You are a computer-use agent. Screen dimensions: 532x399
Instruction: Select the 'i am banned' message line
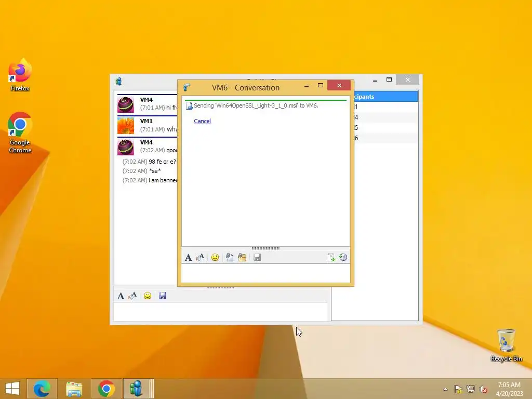(x=150, y=180)
